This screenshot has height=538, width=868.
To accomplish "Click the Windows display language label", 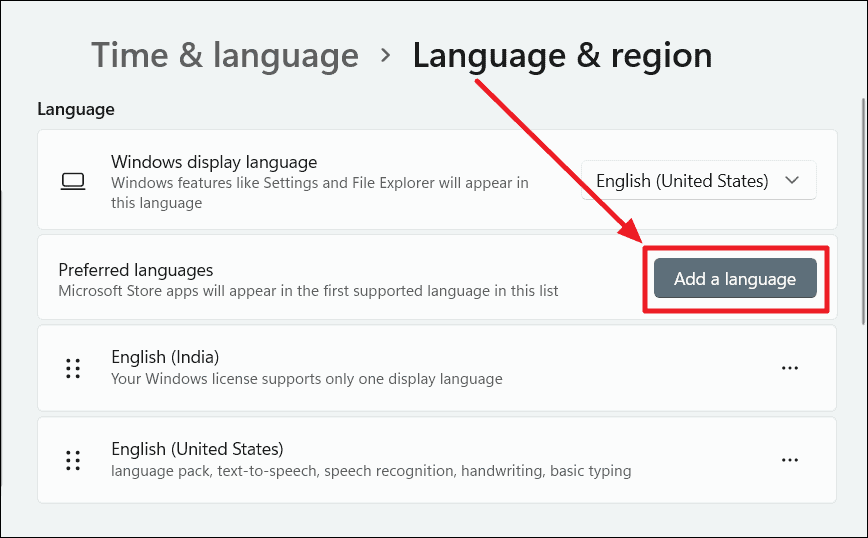I will (x=214, y=162).
